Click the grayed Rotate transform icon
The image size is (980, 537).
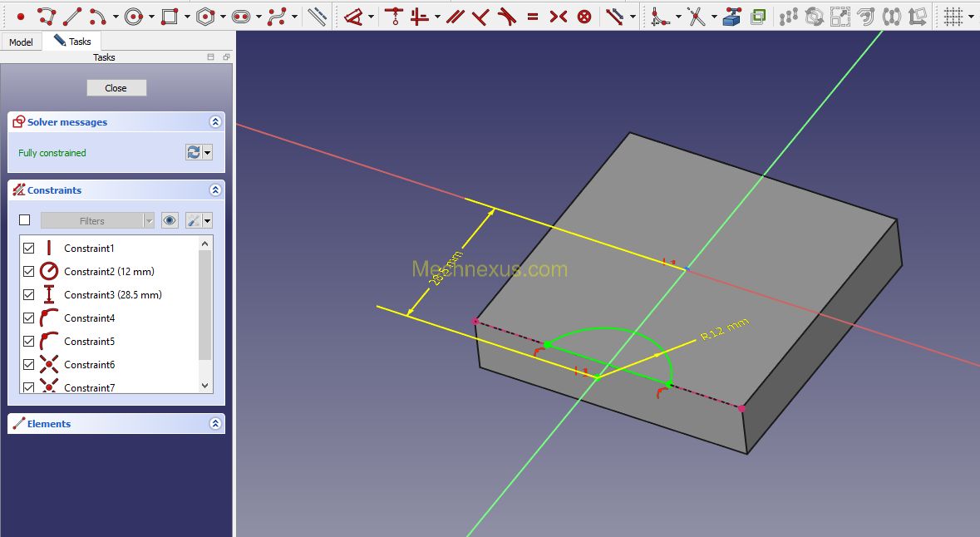coord(815,17)
